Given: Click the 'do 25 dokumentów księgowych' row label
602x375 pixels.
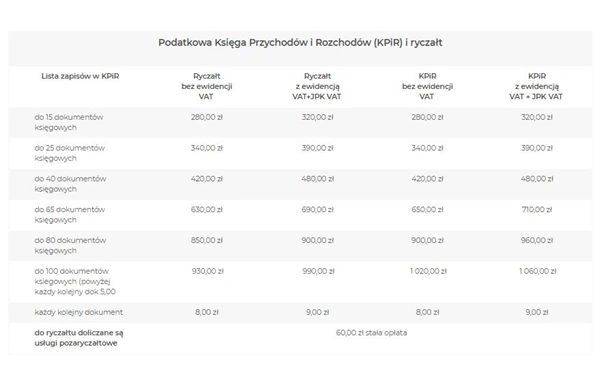Looking at the screenshot, I should pyautogui.click(x=69, y=153).
